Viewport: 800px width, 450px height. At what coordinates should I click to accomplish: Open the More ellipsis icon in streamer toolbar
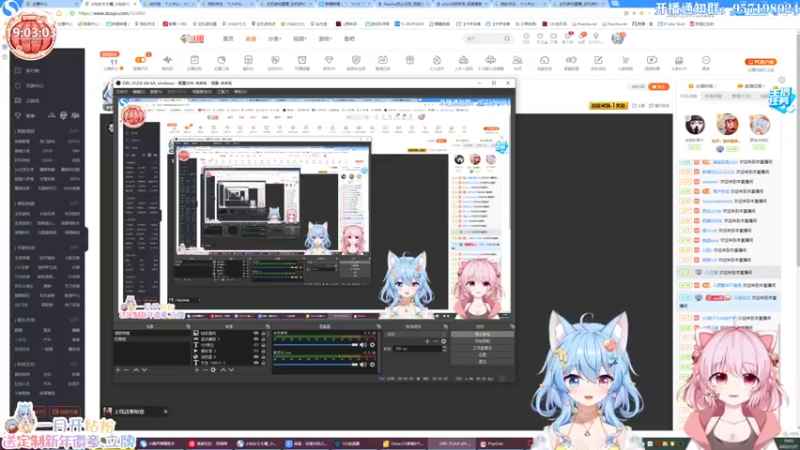point(706,60)
